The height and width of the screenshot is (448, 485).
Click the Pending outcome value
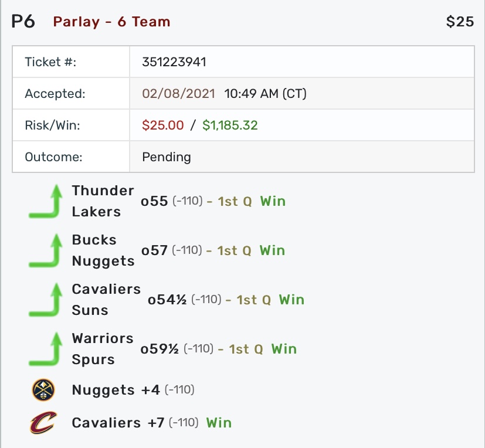pyautogui.click(x=167, y=157)
